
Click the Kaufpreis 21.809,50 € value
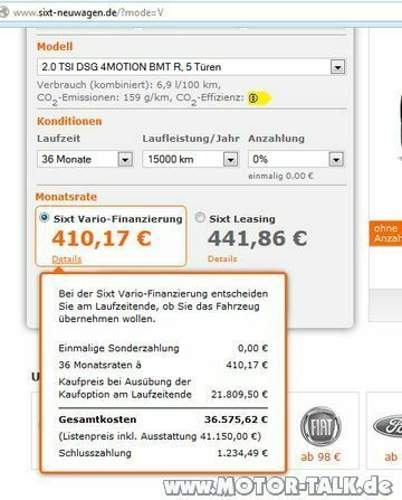(x=239, y=395)
